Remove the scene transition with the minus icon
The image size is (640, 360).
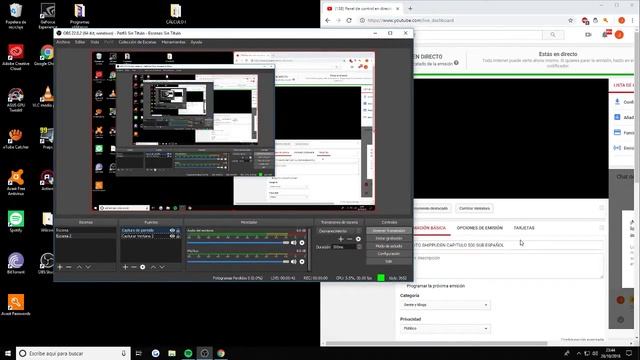pyautogui.click(x=349, y=239)
